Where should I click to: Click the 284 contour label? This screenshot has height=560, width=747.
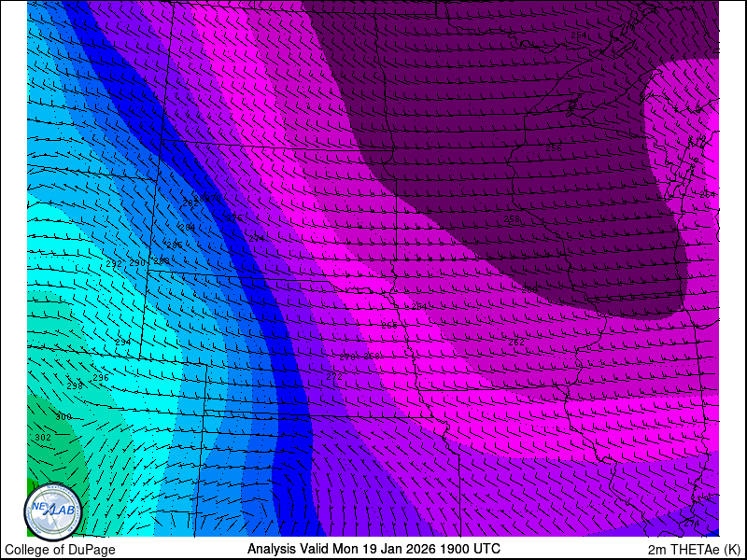[188, 228]
